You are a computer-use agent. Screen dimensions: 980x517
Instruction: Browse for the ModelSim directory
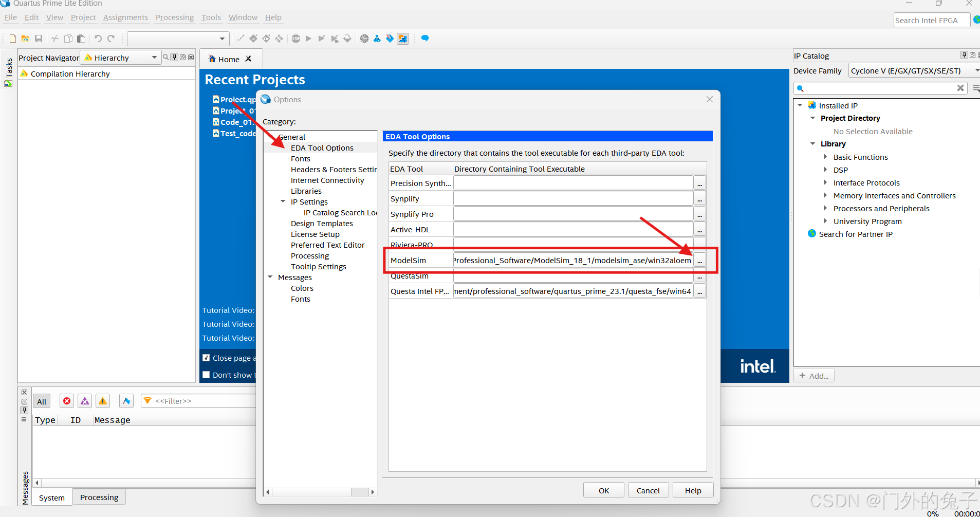point(699,261)
